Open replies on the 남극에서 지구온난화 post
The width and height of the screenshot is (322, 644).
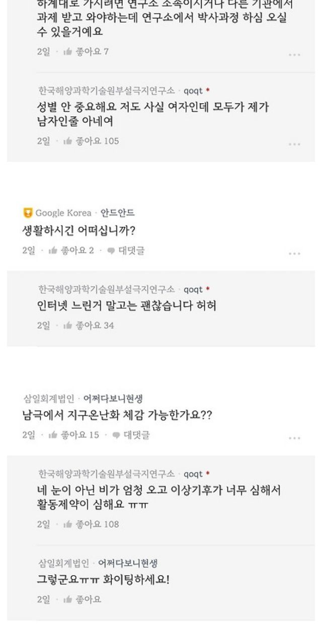(131, 435)
